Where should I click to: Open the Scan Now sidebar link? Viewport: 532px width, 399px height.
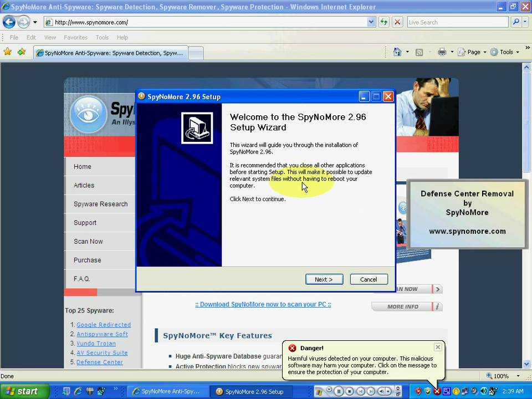tap(88, 241)
